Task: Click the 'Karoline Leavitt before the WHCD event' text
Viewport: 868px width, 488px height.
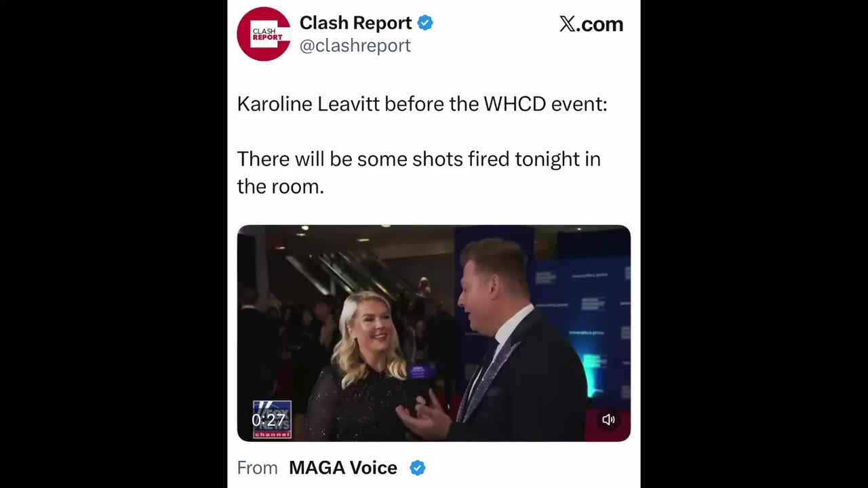Action: 422,104
